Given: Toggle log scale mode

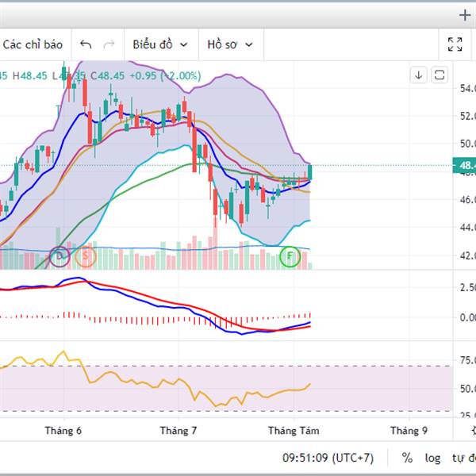Looking at the screenshot, I should click(432, 458).
